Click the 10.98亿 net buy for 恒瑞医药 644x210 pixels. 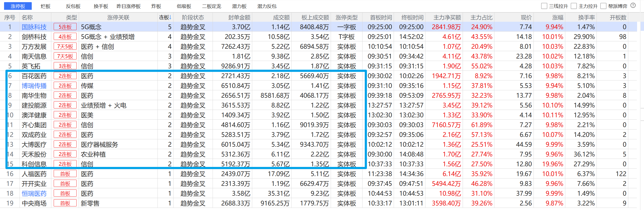(x=450, y=194)
